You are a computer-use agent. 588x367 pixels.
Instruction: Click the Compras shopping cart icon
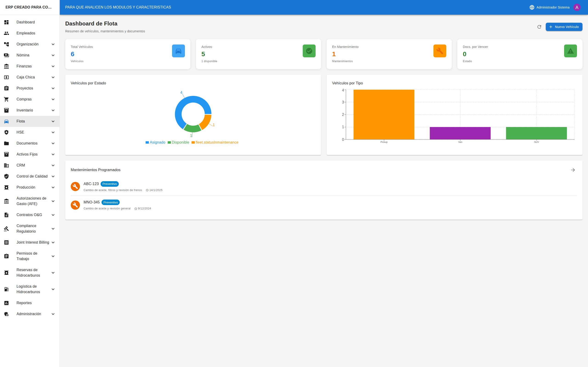6,99
